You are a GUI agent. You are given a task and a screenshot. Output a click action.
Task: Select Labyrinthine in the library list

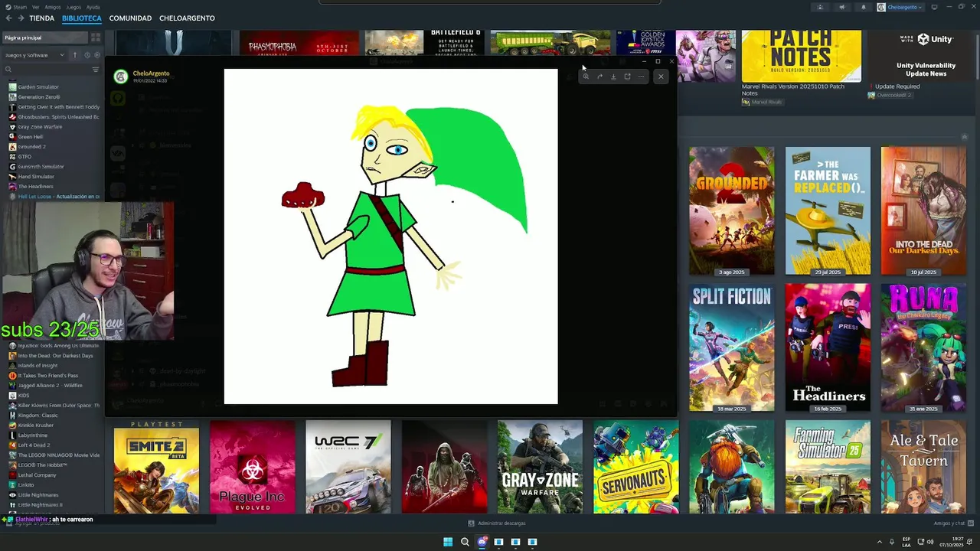(x=33, y=435)
